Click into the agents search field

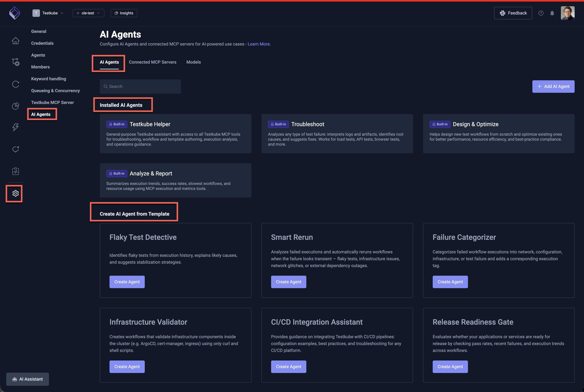coord(140,86)
